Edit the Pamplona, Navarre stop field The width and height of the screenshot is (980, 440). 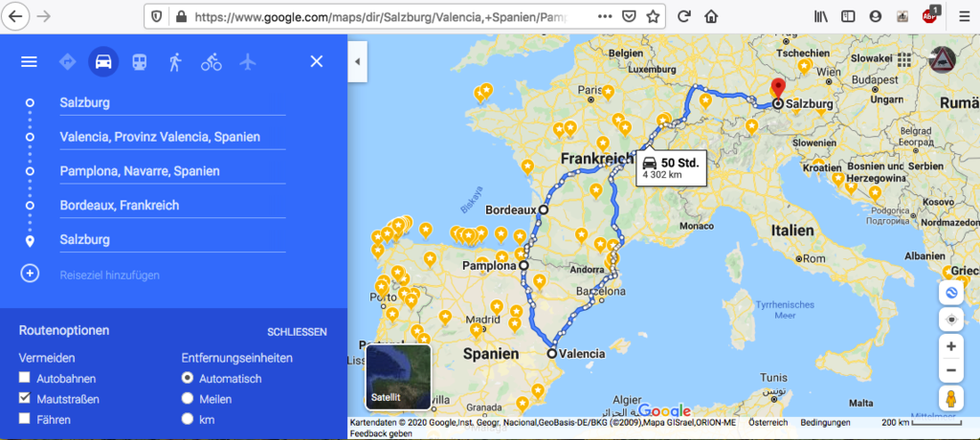[x=172, y=171]
